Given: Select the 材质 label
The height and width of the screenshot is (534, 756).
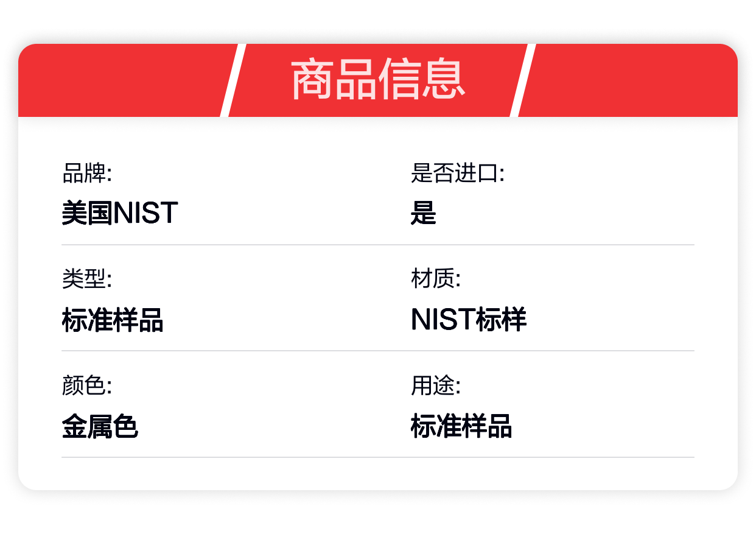Looking at the screenshot, I should [x=435, y=279].
